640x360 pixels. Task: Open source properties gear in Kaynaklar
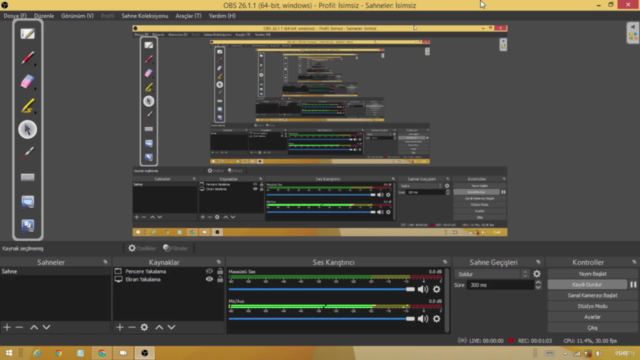(x=144, y=327)
